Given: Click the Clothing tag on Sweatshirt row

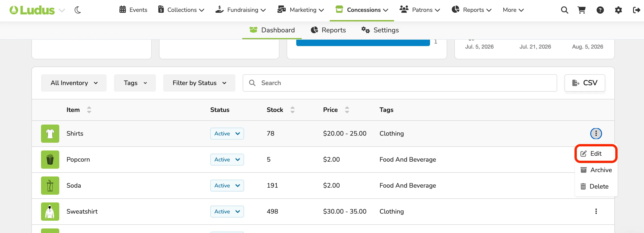Looking at the screenshot, I should click(x=392, y=212).
